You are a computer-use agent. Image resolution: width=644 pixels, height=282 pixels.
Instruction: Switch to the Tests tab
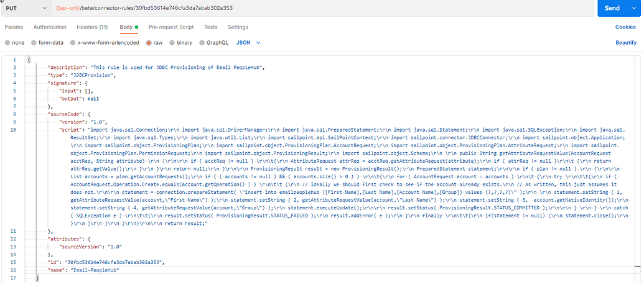click(x=211, y=27)
